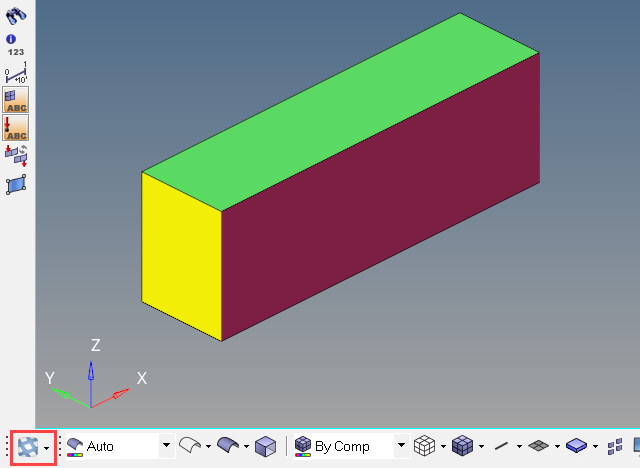Screen dimensions: 640x468
Task: Open the info 123 numbers tool
Action: pyautogui.click(x=16, y=45)
